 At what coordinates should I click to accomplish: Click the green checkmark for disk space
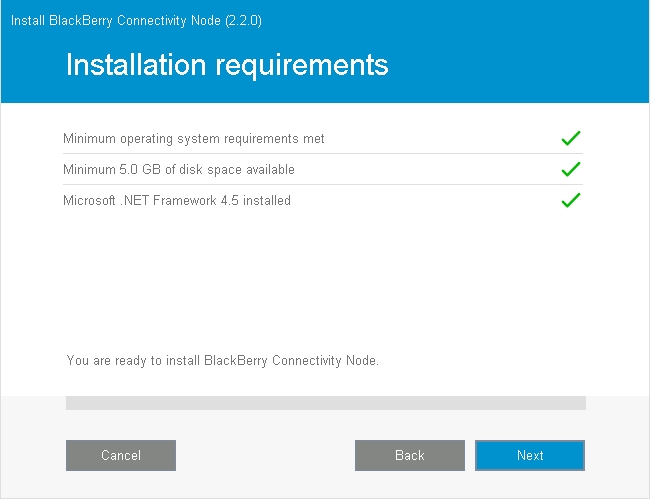click(571, 169)
